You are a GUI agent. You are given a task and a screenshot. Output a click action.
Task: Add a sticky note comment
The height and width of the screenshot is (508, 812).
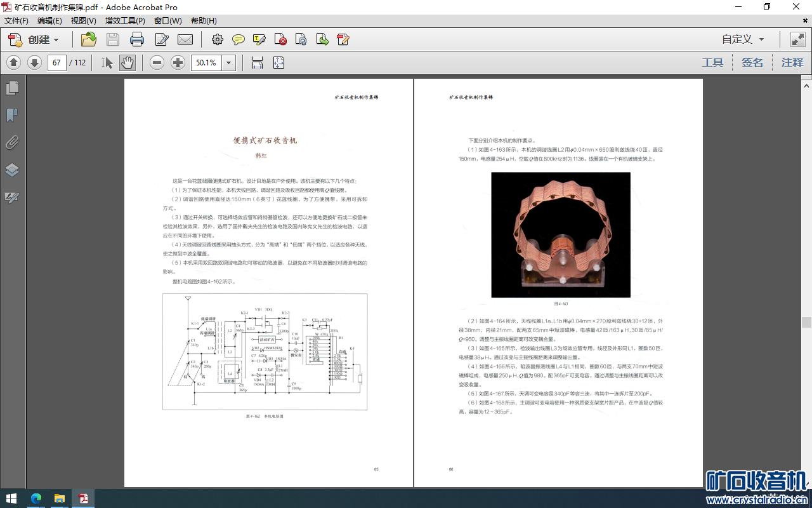click(239, 39)
